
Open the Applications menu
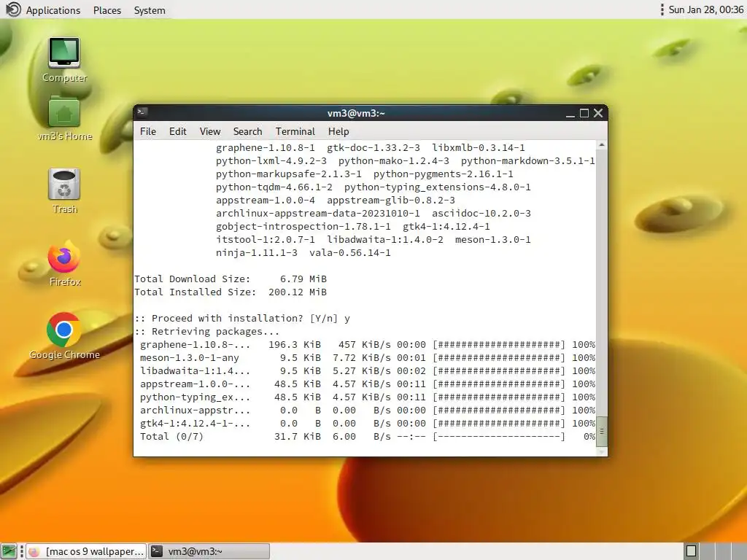coord(53,10)
